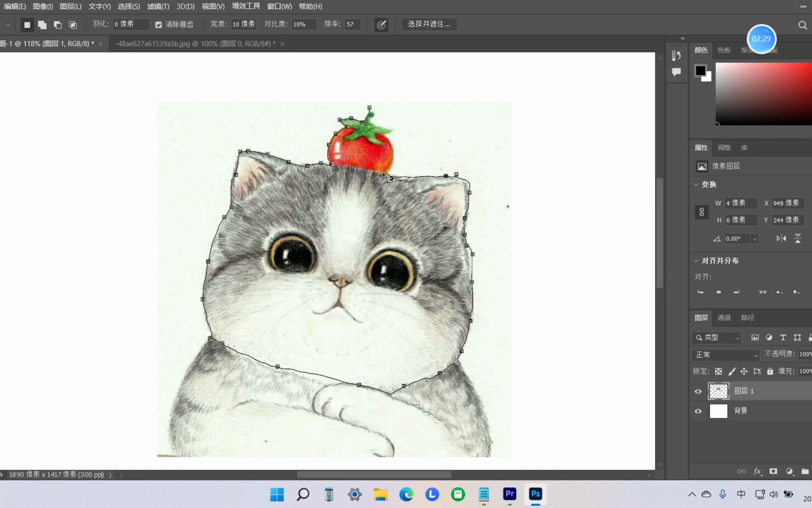Screen dimensions: 812x508
Task: Switch to the 色板 tab
Action: (724, 50)
